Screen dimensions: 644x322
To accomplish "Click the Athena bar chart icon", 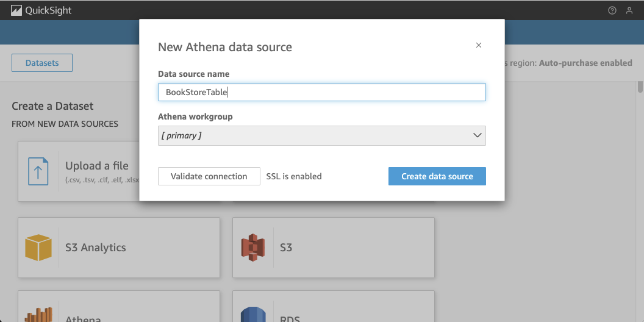I will click(38, 314).
